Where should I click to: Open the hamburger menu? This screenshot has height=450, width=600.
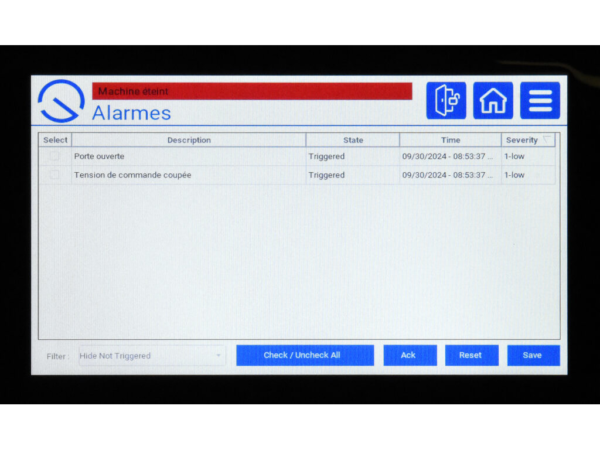click(x=540, y=101)
